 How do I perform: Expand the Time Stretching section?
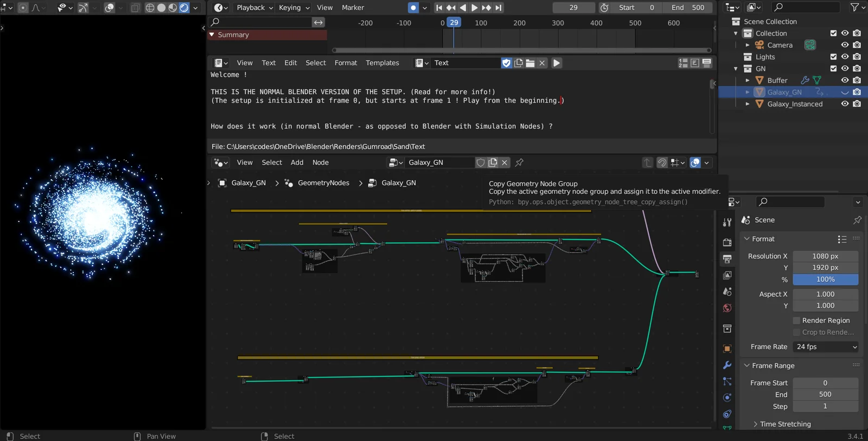click(785, 424)
